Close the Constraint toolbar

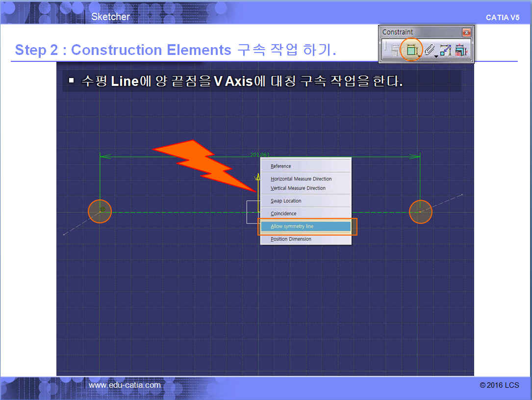[466, 32]
